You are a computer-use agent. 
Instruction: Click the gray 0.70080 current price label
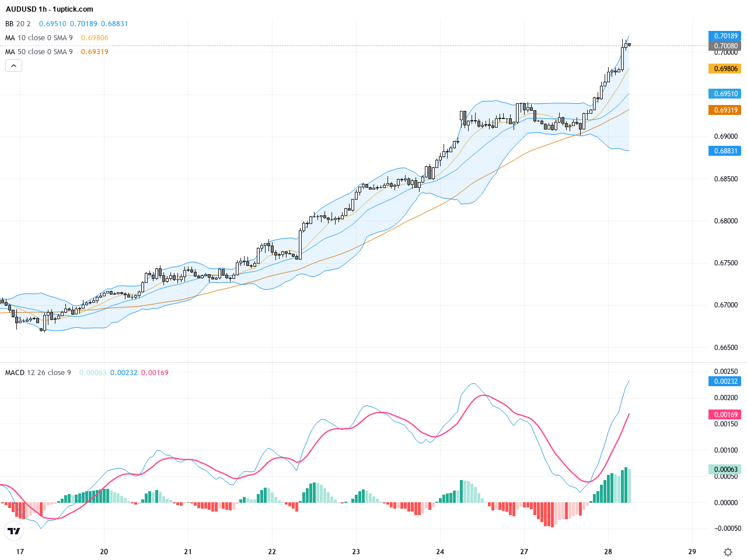(725, 45)
